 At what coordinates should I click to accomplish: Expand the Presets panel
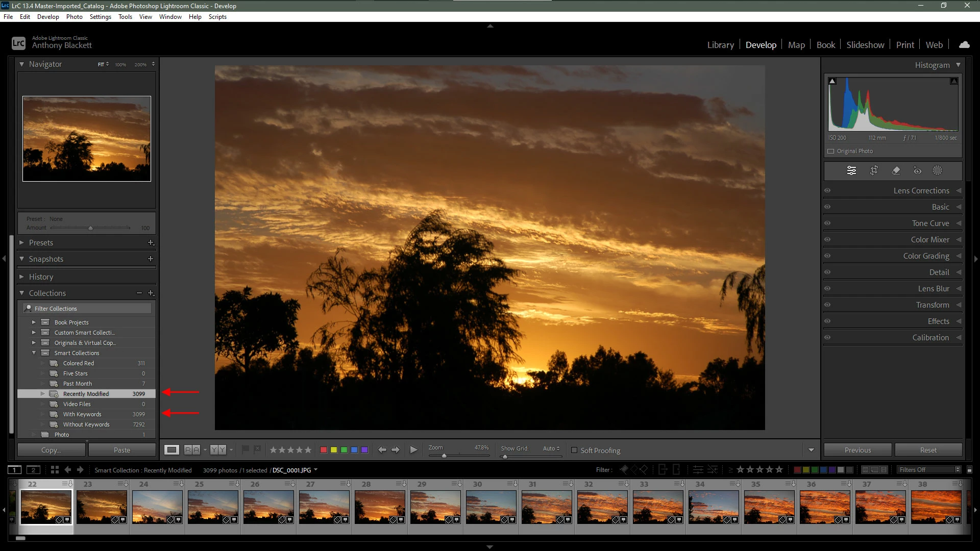tap(22, 243)
